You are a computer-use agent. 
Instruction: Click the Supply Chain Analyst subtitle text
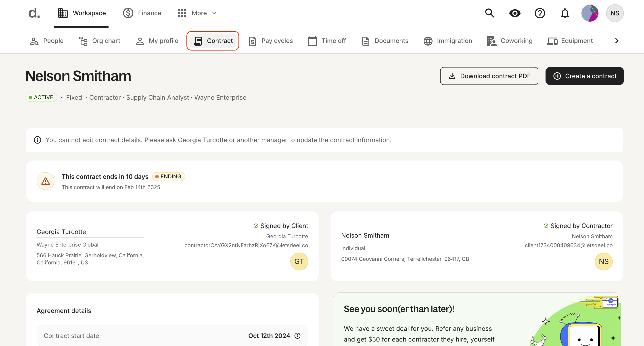[157, 98]
